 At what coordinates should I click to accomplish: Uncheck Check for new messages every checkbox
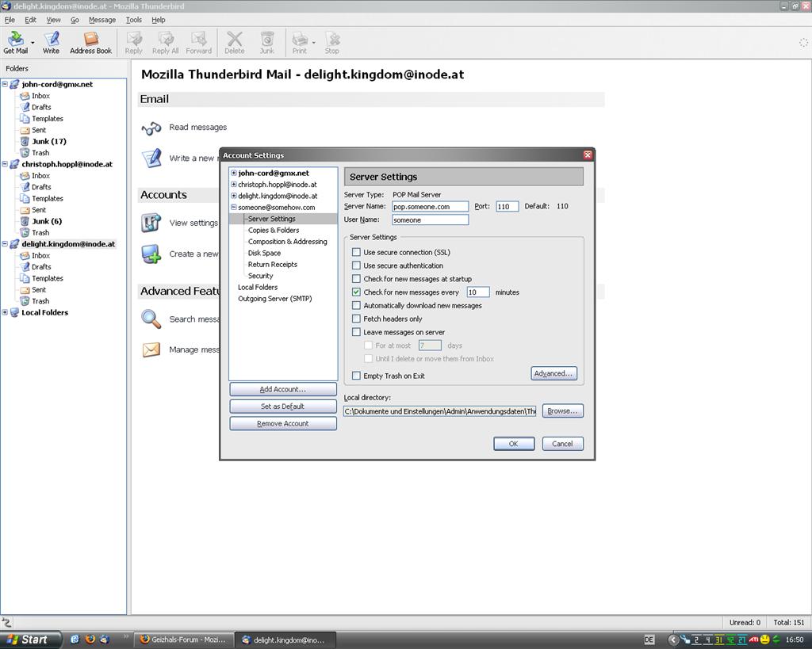[356, 292]
